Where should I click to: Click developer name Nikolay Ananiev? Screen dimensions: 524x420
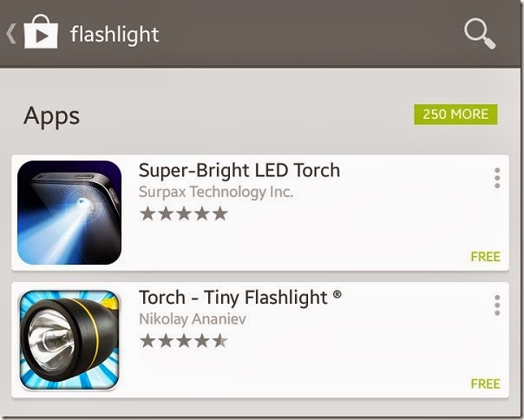click(x=193, y=318)
